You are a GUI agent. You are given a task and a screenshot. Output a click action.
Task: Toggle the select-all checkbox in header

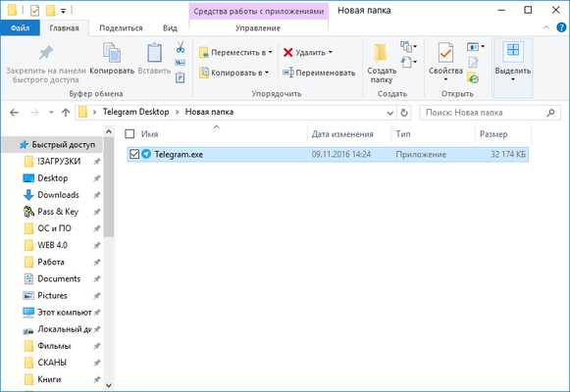[x=130, y=134]
